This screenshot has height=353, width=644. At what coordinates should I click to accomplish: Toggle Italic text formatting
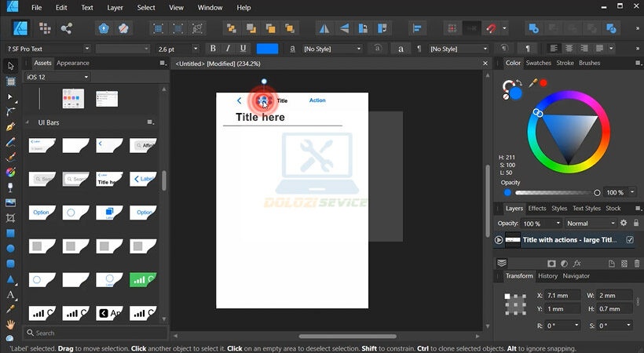pos(229,49)
